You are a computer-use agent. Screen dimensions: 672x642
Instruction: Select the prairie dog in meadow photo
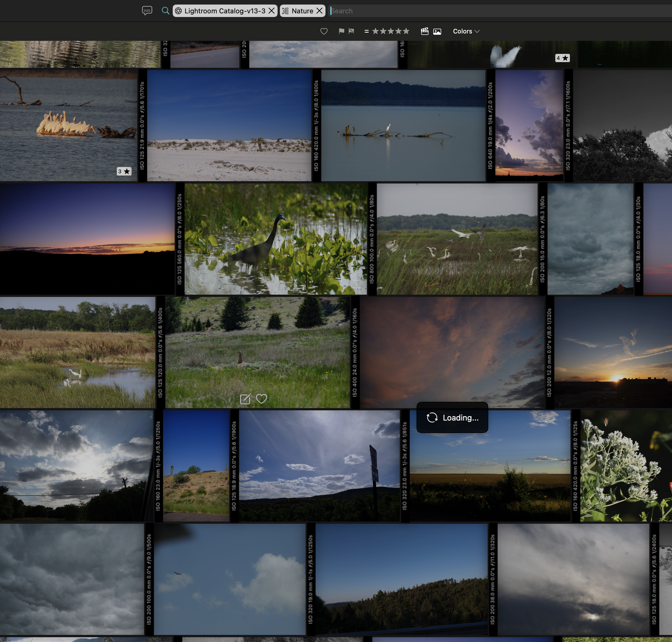(258, 352)
